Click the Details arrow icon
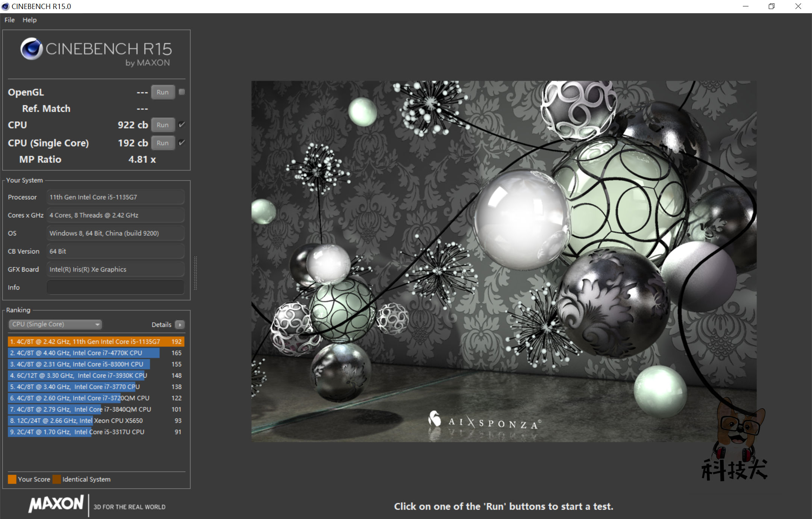The width and height of the screenshot is (812, 519). [x=180, y=325]
